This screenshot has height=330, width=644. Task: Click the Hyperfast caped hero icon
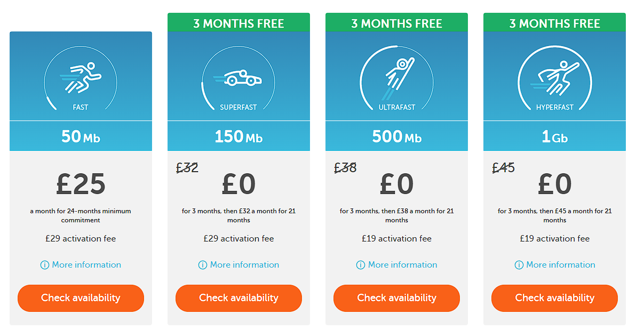click(554, 78)
